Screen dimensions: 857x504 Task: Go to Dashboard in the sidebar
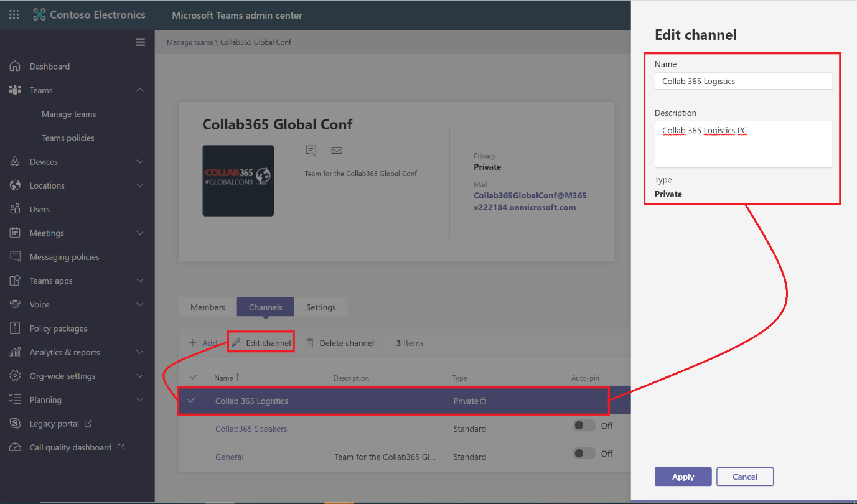pos(50,67)
